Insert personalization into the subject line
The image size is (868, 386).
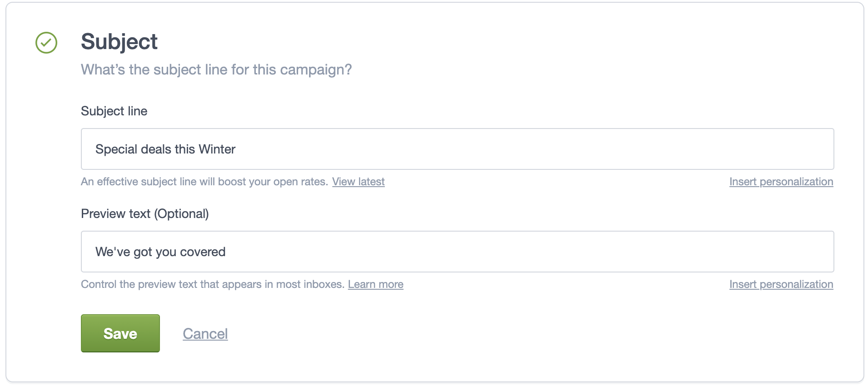tap(781, 182)
